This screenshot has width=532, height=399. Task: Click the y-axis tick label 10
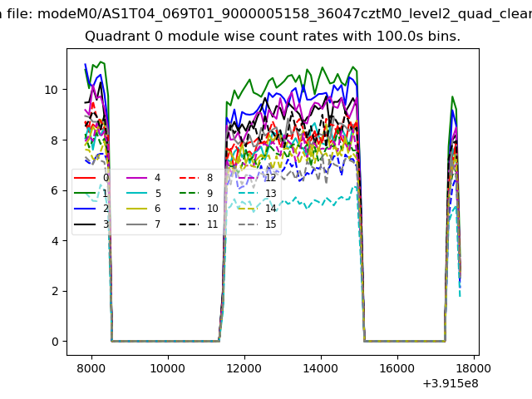[51, 90]
